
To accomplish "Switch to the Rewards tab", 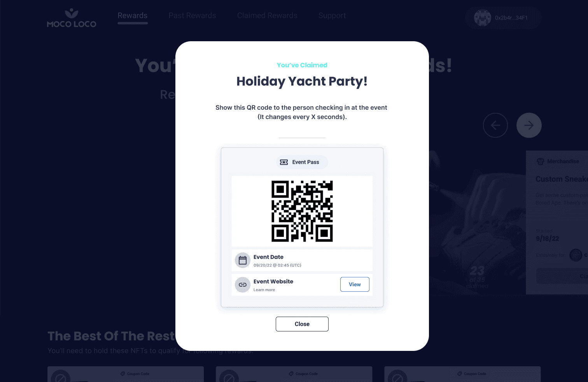I will point(133,16).
